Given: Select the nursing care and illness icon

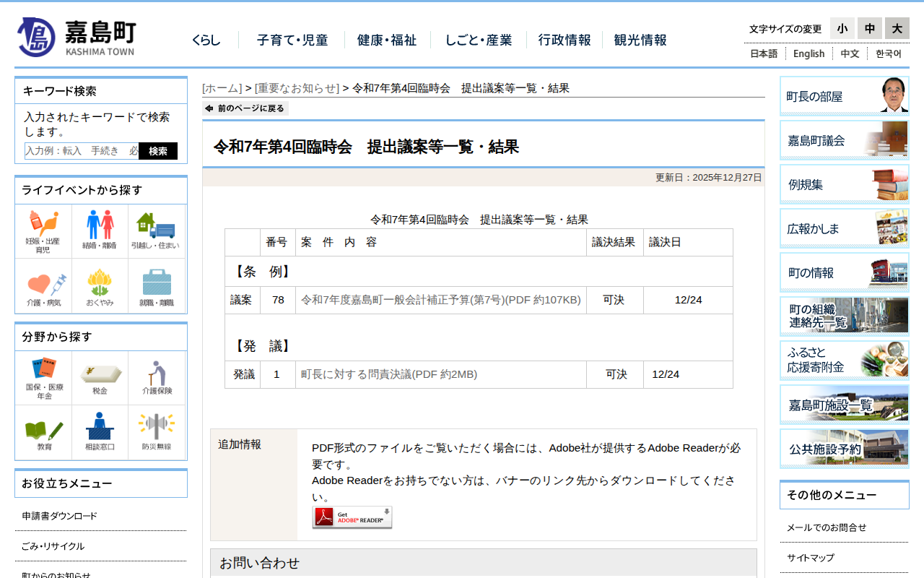Looking at the screenshot, I should (43, 287).
